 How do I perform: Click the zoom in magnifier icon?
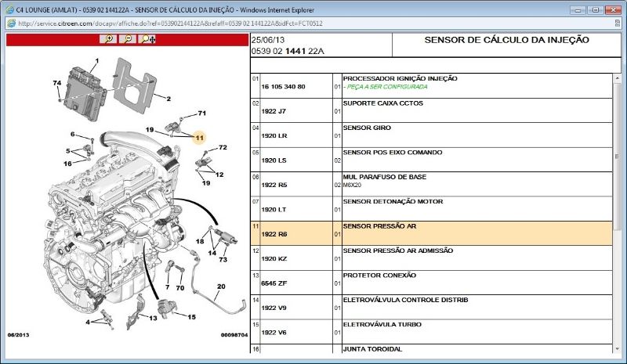pyautogui.click(x=108, y=39)
